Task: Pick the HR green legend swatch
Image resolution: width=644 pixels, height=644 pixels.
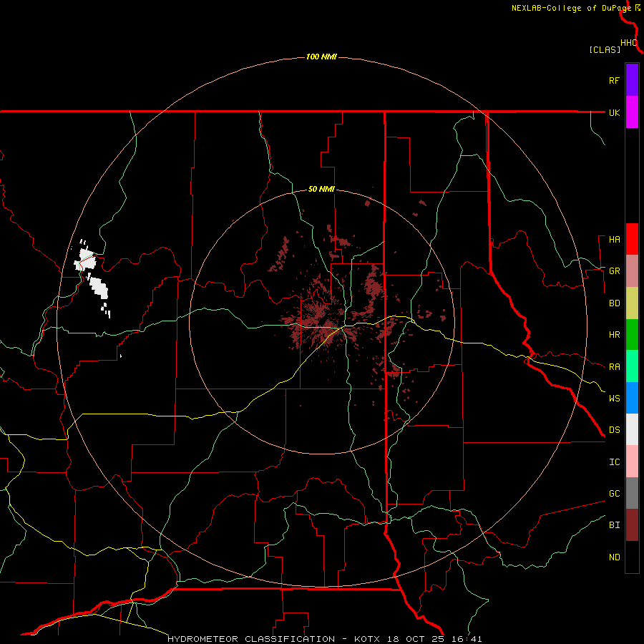Action: tap(632, 335)
